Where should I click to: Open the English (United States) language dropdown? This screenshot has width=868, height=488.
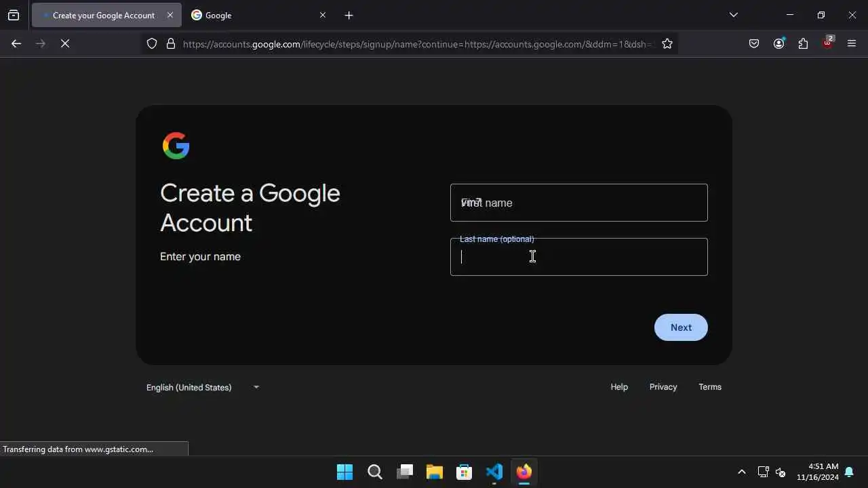point(203,387)
